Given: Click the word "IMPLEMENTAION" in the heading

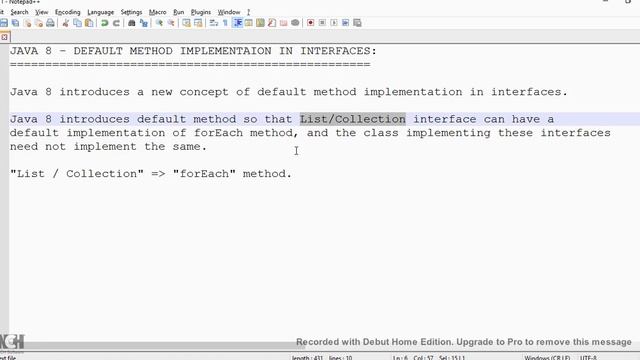Looking at the screenshot, I should point(225,51).
